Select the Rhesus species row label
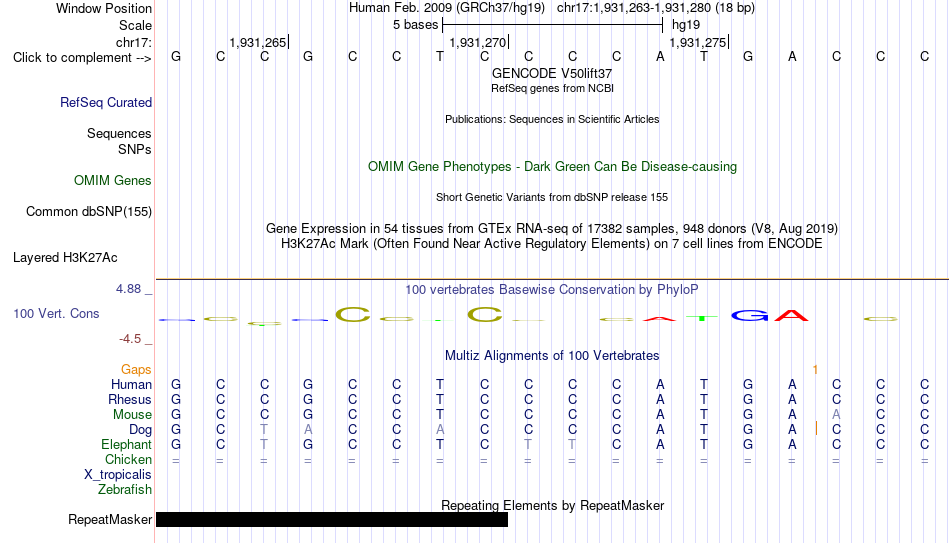Screen dimensions: 950x543 pyautogui.click(x=130, y=400)
